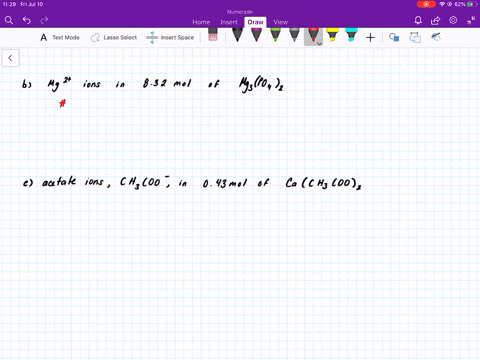Redo with the forward arrow
Screen dimensions: 480x360
[x=44, y=20]
